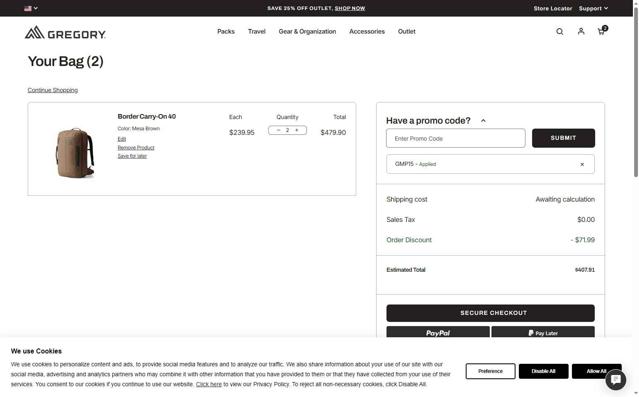
Task: Click the Gregory logo
Action: [x=65, y=33]
